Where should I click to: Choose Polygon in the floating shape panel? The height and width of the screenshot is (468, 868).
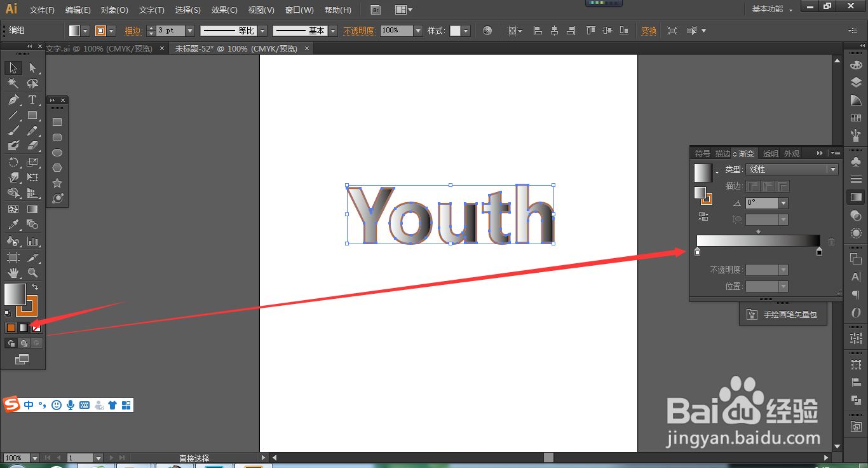(57, 168)
